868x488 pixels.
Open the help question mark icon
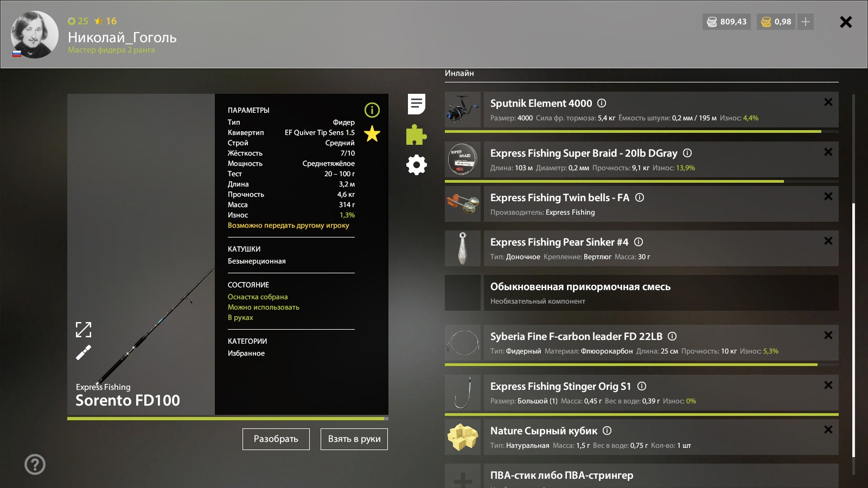[x=35, y=464]
